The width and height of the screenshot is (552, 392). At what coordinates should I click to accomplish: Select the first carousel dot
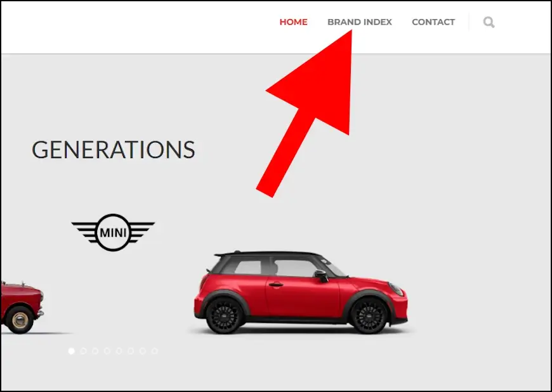pyautogui.click(x=72, y=351)
